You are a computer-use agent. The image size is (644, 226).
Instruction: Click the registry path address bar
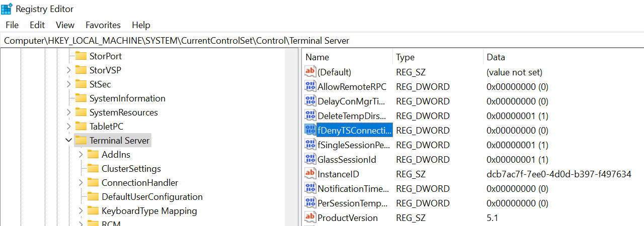click(x=322, y=41)
